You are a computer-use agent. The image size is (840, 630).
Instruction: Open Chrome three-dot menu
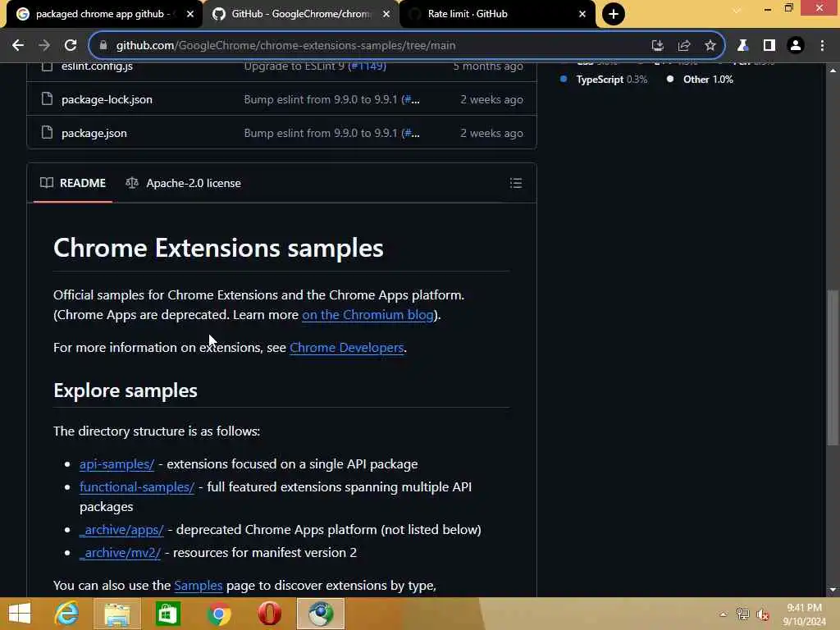point(822,46)
